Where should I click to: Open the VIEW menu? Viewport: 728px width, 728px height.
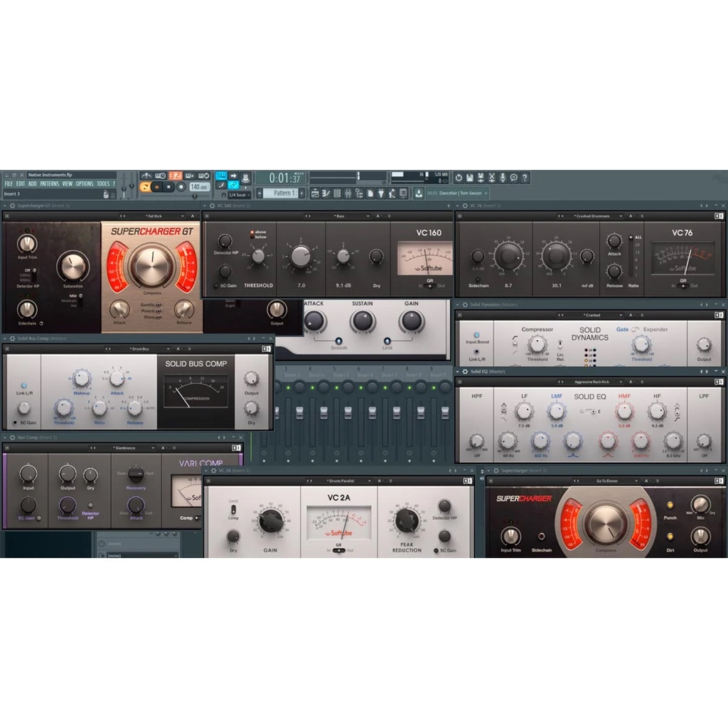click(68, 184)
